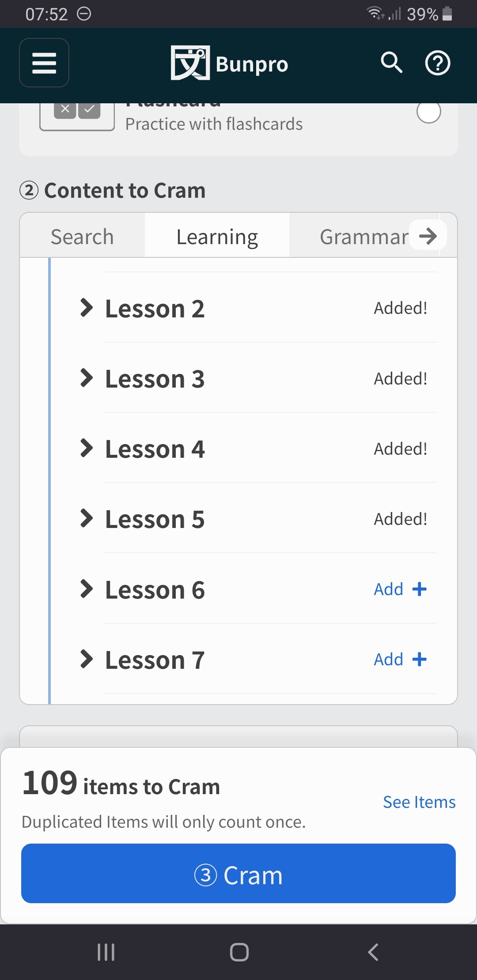This screenshot has width=477, height=980.
Task: Toggle the Lesson 4 Added! status
Action: tap(401, 449)
